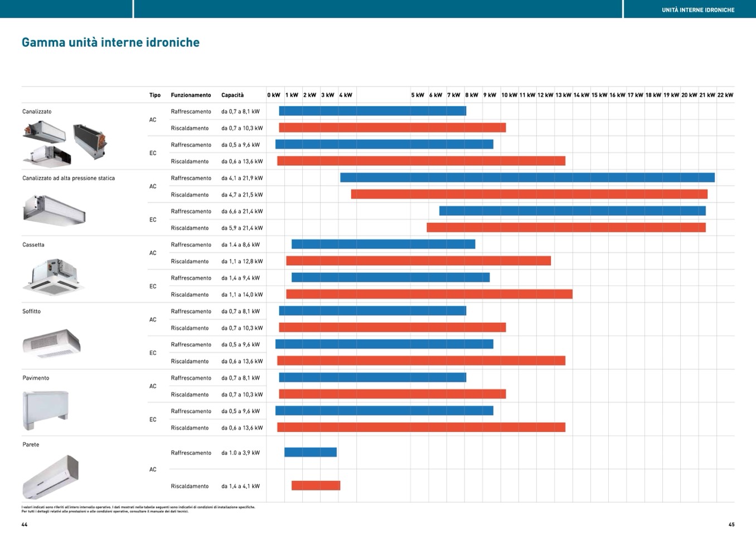The width and height of the screenshot is (756, 535).
Task: Click the blue Parete cooling bar
Action: [311, 452]
